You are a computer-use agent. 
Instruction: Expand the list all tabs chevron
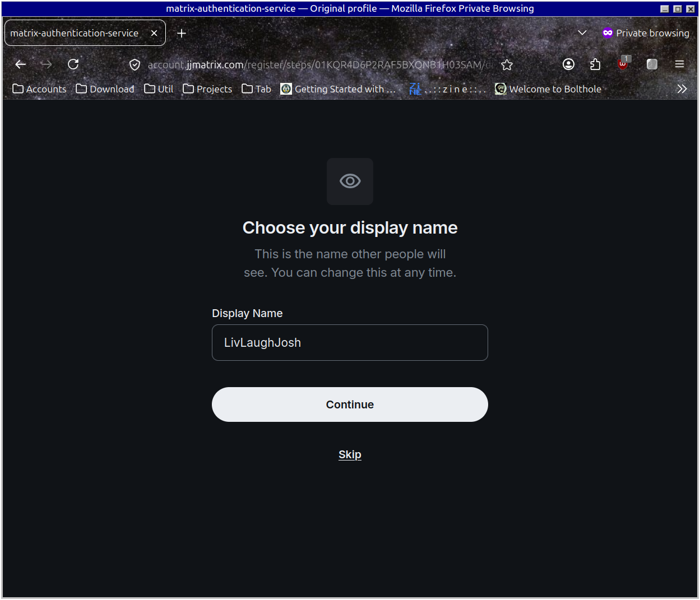click(x=582, y=33)
